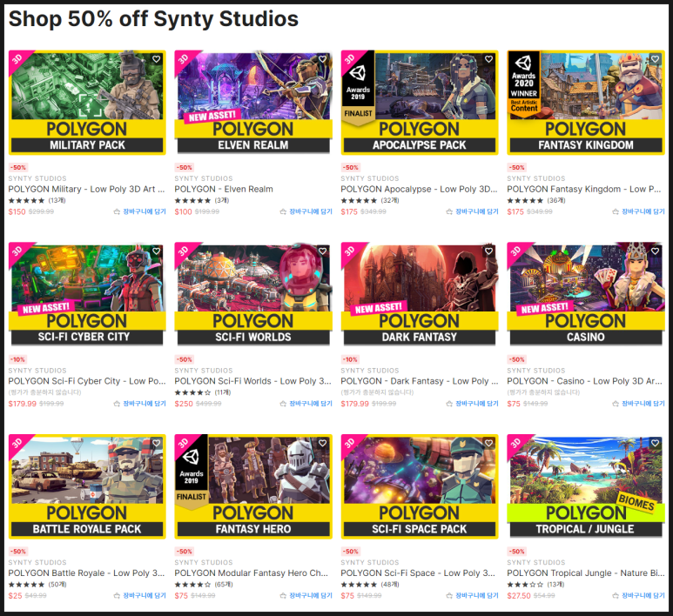Add POLYGON Sci-Fi Worlds to cart
The height and width of the screenshot is (616, 673).
click(306, 404)
